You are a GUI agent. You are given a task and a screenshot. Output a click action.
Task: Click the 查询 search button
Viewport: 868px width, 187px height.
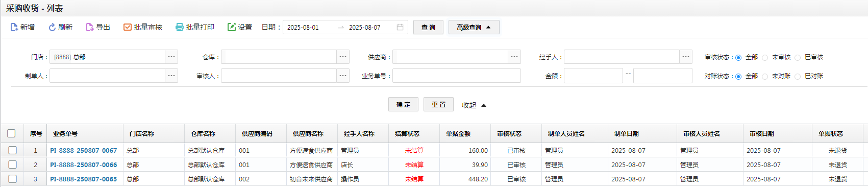pos(429,27)
